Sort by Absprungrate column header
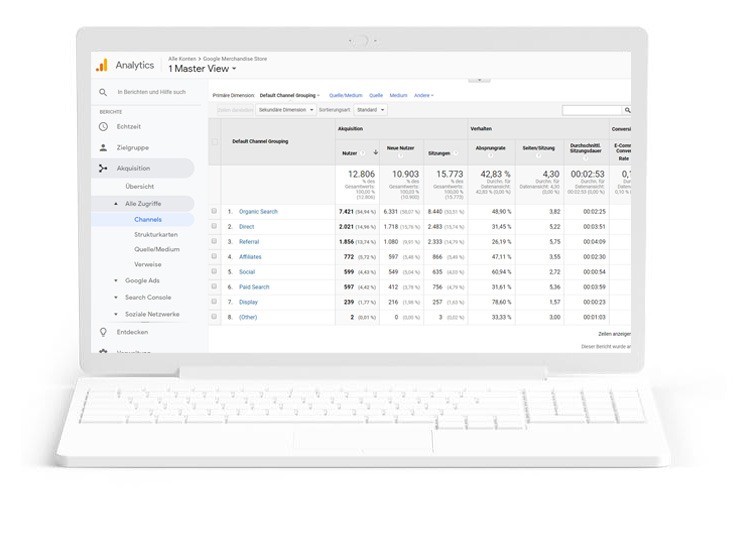The width and height of the screenshot is (739, 548). coord(490,148)
